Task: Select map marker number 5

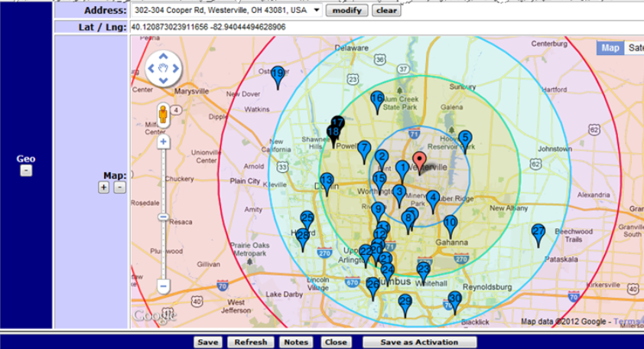Action: 464,139
